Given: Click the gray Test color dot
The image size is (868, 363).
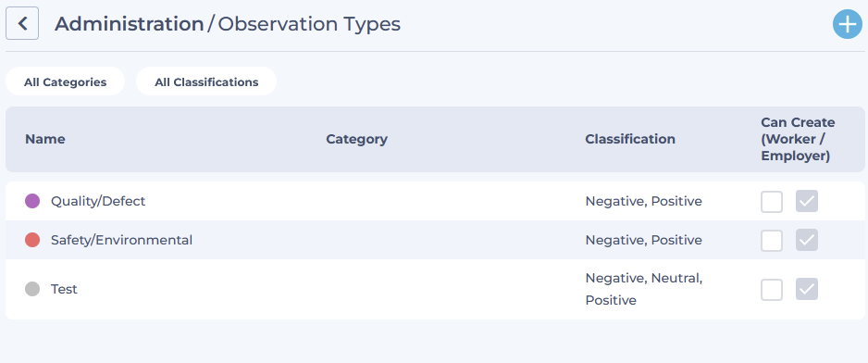Looking at the screenshot, I should 32,289.
